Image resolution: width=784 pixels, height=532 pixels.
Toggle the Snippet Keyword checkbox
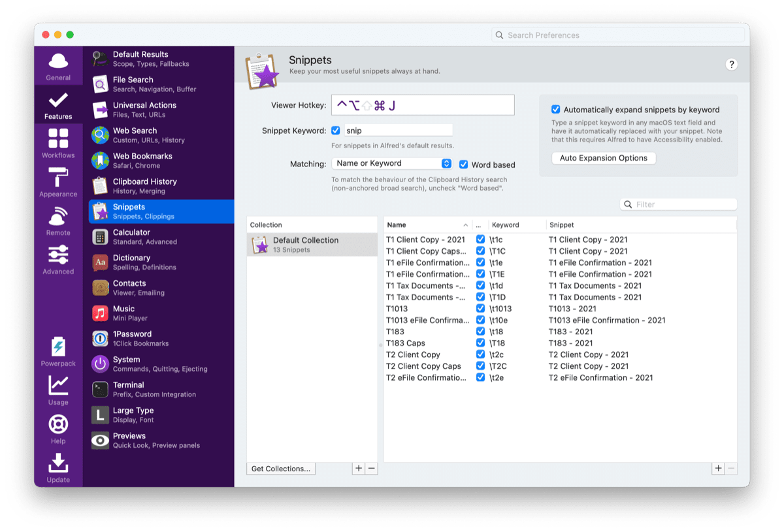pyautogui.click(x=336, y=131)
